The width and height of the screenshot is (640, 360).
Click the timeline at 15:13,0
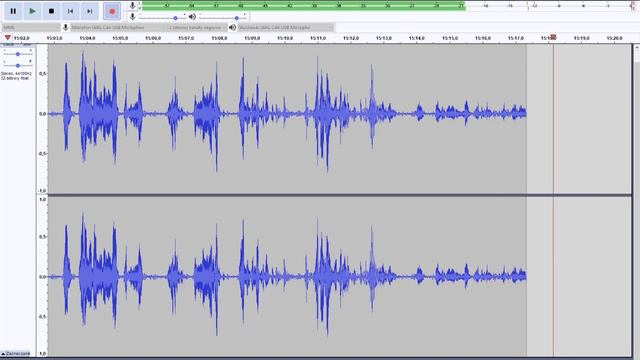(x=384, y=38)
